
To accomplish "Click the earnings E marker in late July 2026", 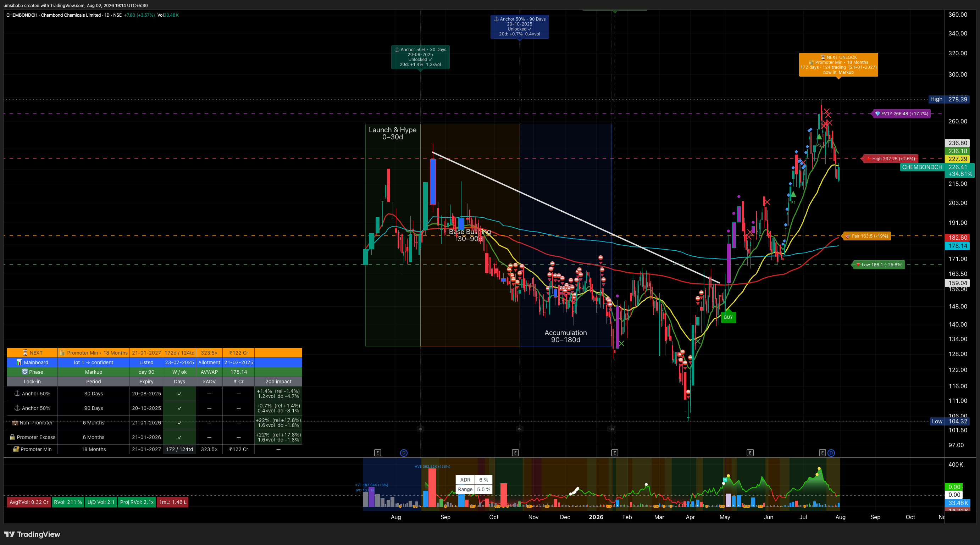I will click(x=822, y=452).
